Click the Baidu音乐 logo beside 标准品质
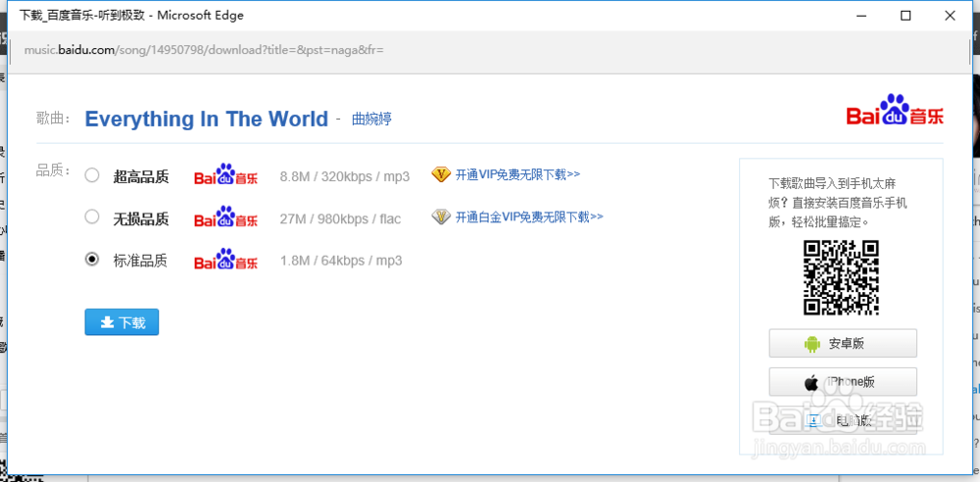This screenshot has width=980, height=482. tap(225, 260)
